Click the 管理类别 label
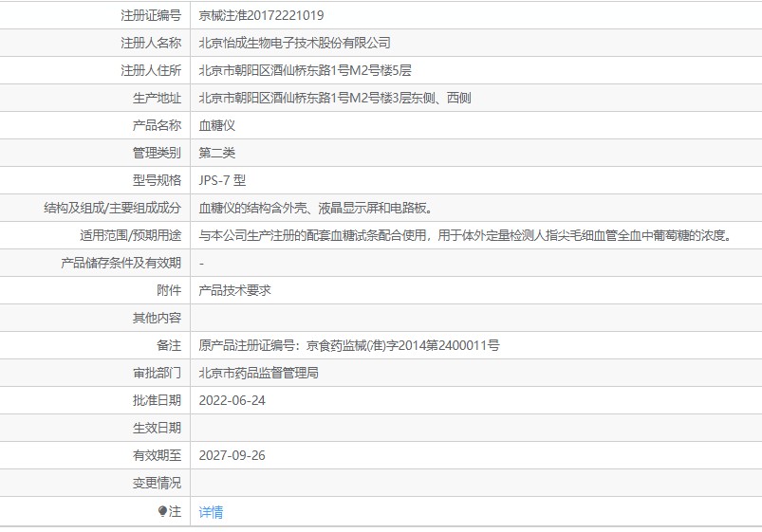Screen dimensions: 762x532 coord(157,153)
